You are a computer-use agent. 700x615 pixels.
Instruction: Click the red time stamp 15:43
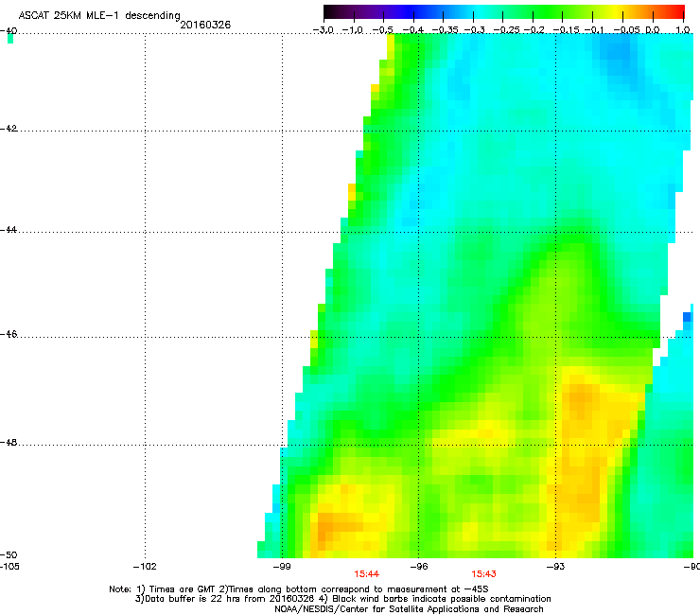click(484, 574)
